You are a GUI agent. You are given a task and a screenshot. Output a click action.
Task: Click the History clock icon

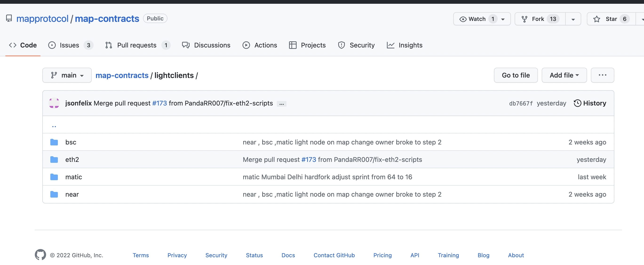577,103
